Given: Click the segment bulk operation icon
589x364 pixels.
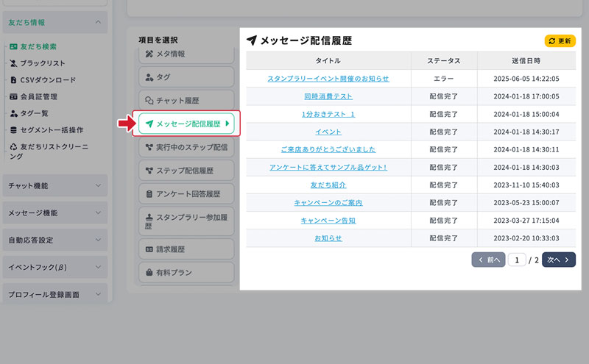Looking at the screenshot, I should pos(13,130).
